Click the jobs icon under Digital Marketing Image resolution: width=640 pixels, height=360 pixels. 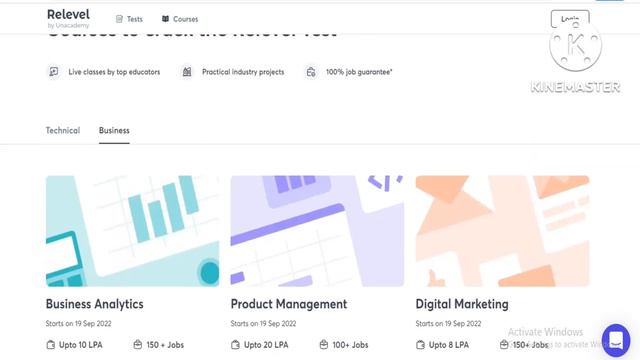coord(504,345)
